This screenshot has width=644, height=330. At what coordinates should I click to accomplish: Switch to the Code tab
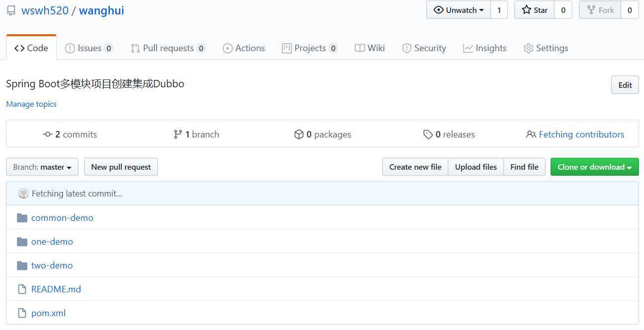click(x=31, y=48)
